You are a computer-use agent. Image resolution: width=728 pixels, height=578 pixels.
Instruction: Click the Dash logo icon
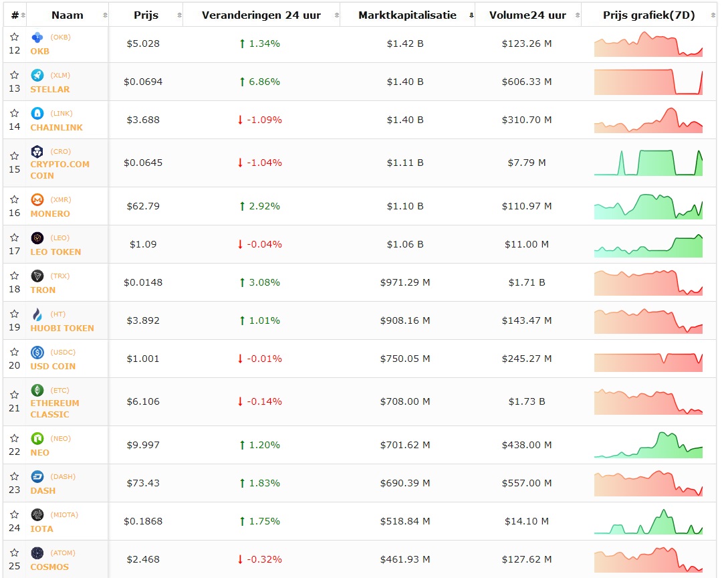[37, 477]
